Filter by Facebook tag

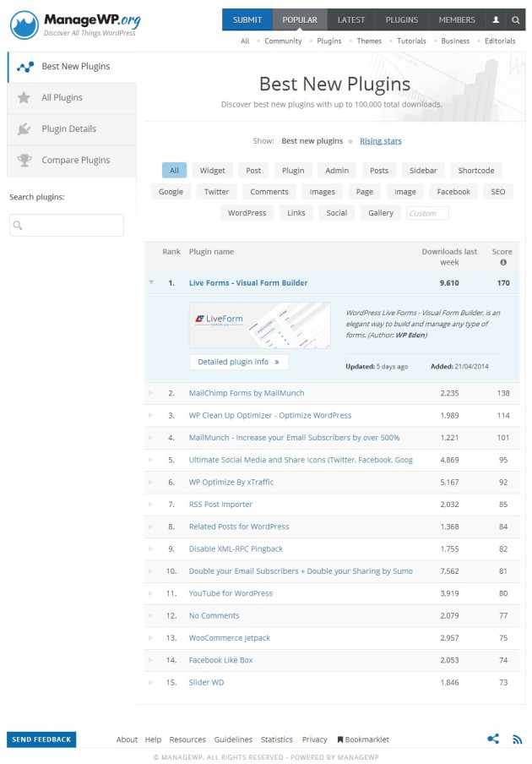(453, 192)
